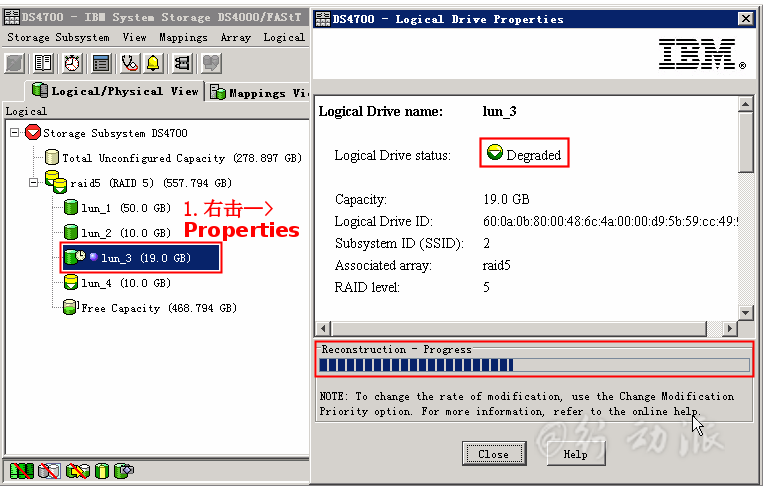Switch to the Mappings View tab
763x486 pixels.
click(258, 92)
